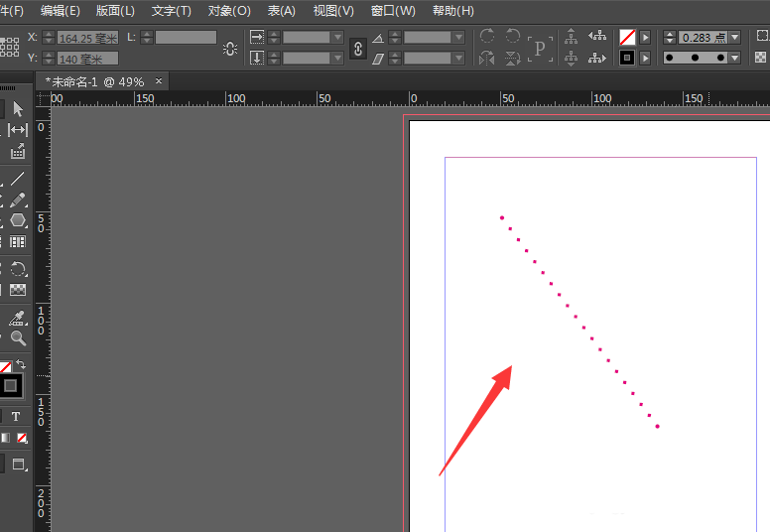The height and width of the screenshot is (532, 770).
Task: Select the Rotate tool
Action: pos(18,269)
